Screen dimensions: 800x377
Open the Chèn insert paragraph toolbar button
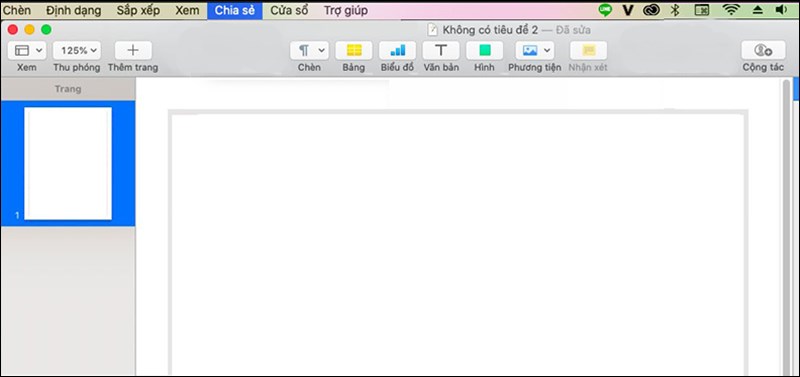tap(309, 51)
